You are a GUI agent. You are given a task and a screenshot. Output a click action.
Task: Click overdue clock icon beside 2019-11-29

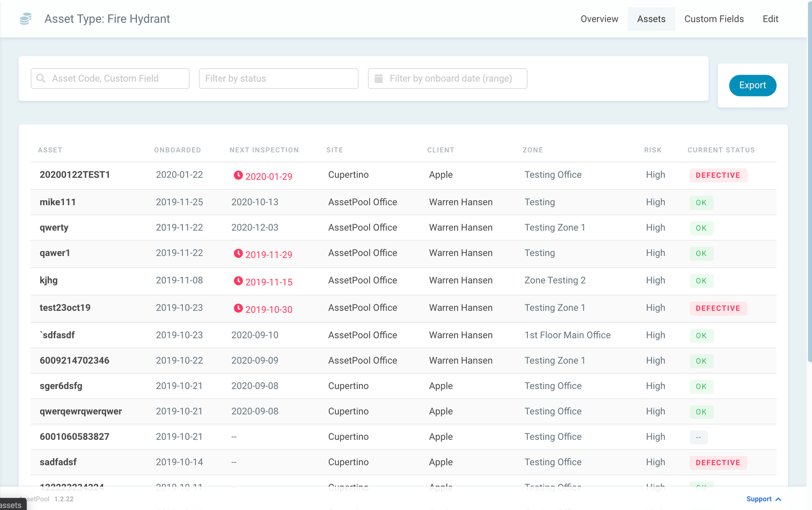tap(238, 253)
